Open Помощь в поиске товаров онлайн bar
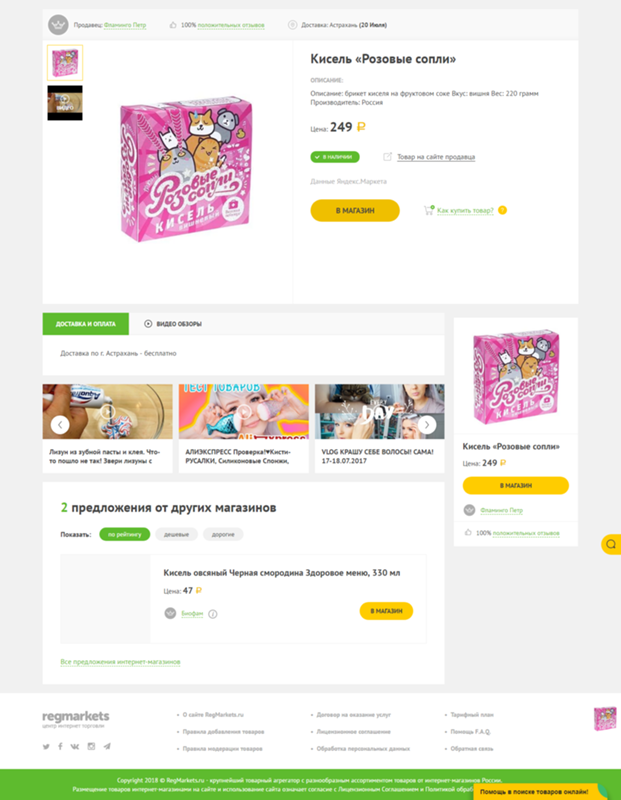 point(535,792)
